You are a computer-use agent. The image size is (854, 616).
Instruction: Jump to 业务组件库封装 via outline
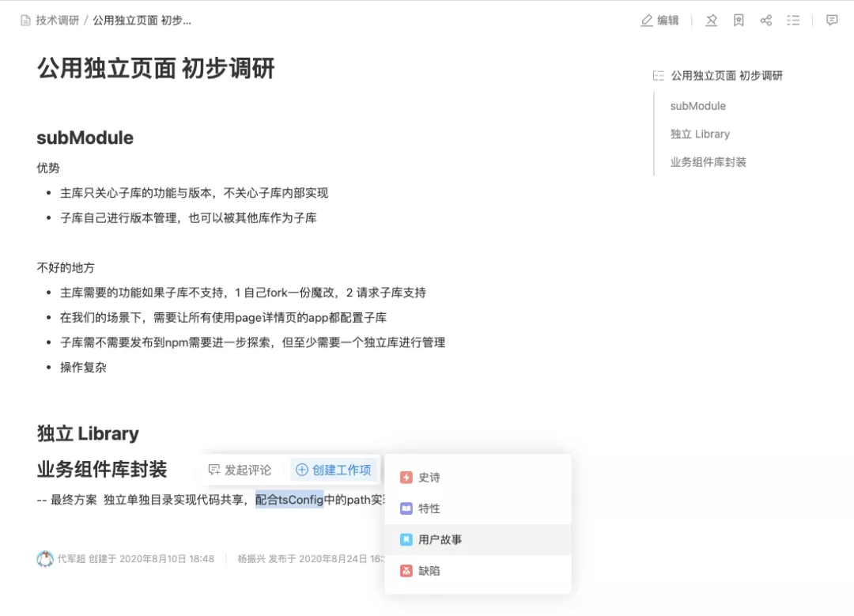coord(711,163)
